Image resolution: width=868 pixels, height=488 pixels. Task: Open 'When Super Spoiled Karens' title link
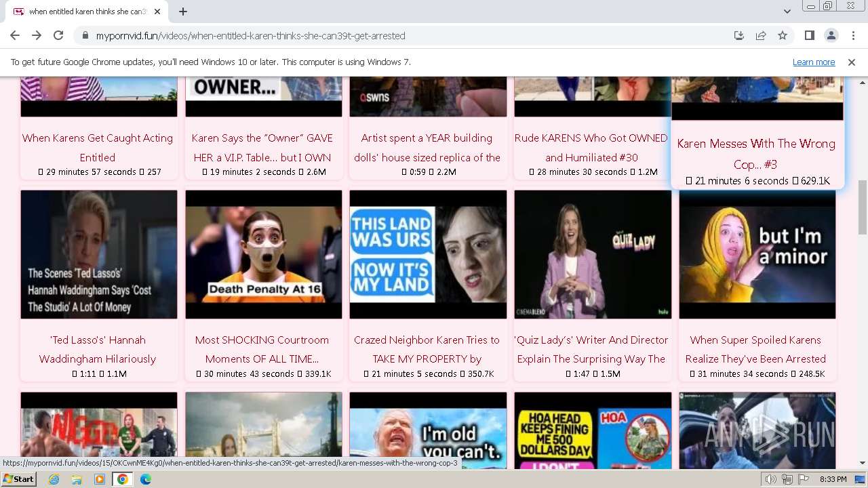pyautogui.click(x=755, y=349)
